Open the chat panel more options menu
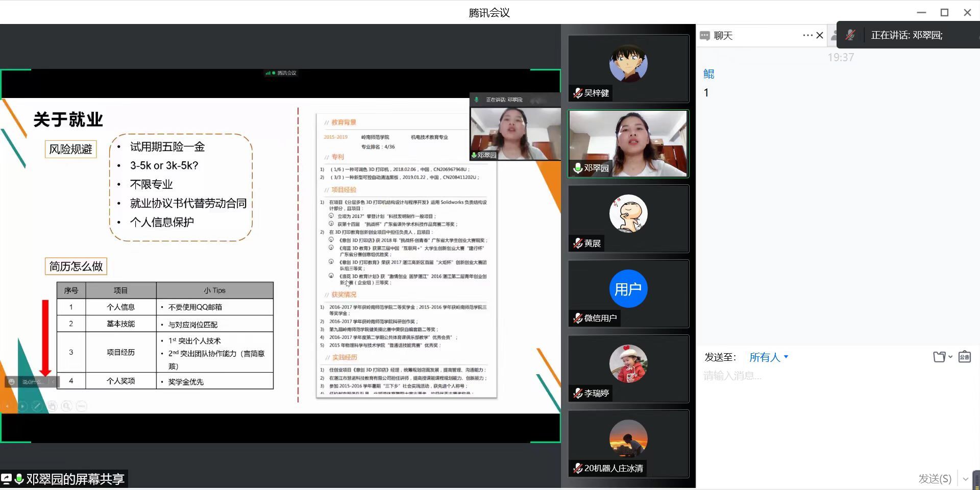Screen dimensions: 980x490 [807, 35]
